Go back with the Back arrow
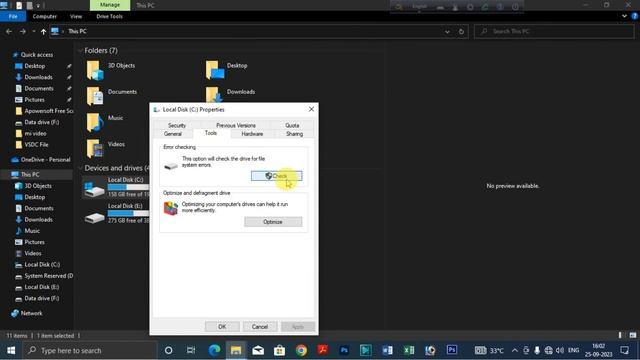The width and height of the screenshot is (640, 360). tap(9, 31)
